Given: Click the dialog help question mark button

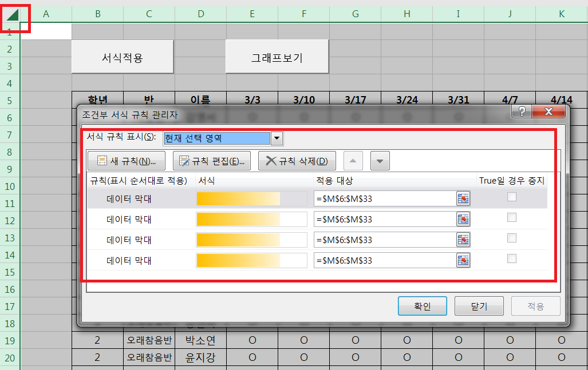Looking at the screenshot, I should point(521,112).
